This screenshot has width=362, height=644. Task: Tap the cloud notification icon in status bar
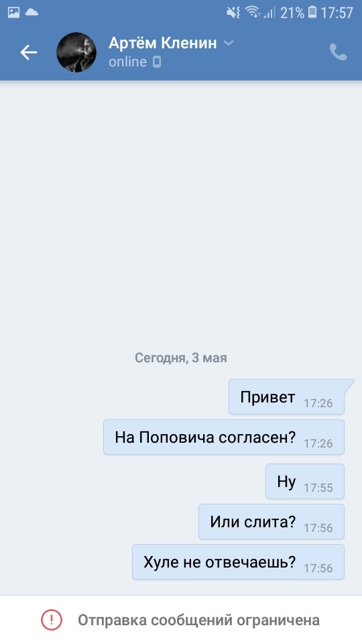[32, 12]
